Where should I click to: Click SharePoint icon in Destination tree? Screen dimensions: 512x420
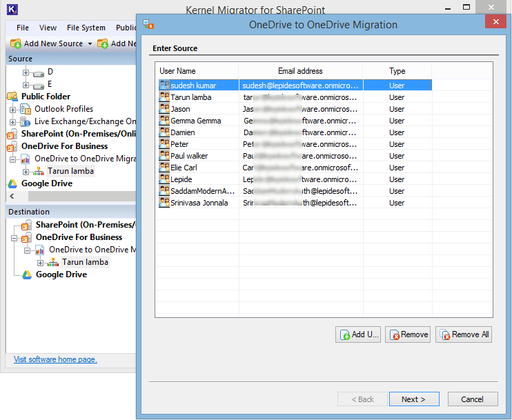pos(26,225)
